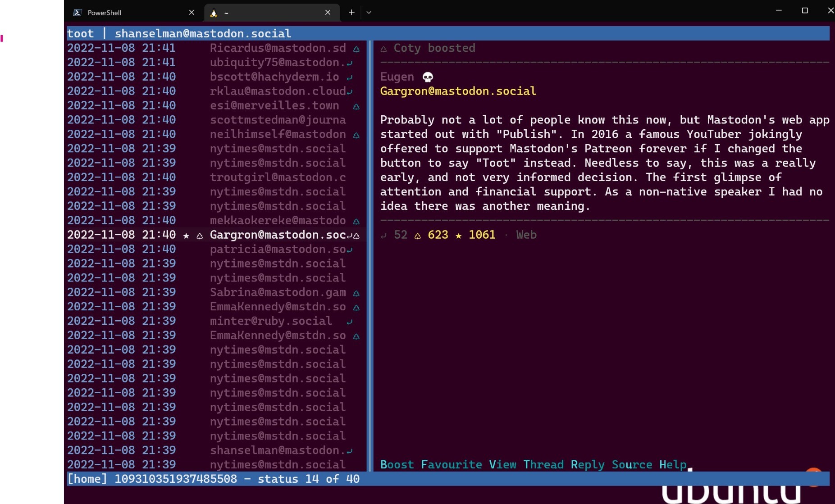Close the PowerShell tab

192,13
